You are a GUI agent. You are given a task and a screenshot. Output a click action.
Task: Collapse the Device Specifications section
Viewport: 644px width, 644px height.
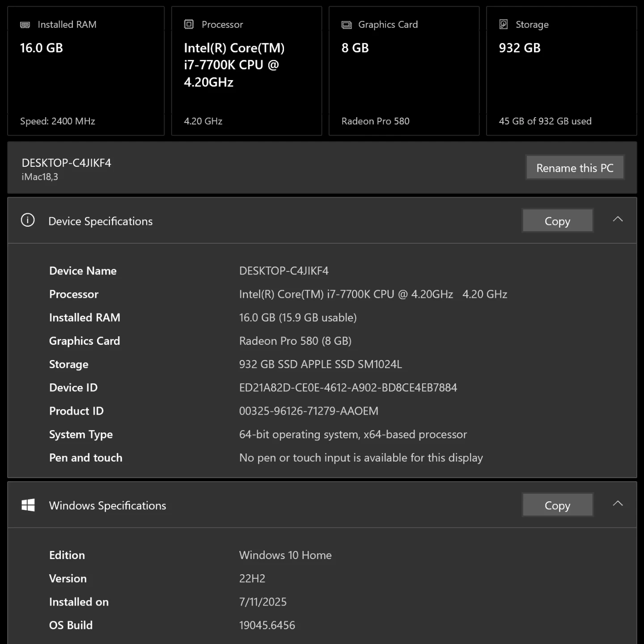(x=618, y=219)
